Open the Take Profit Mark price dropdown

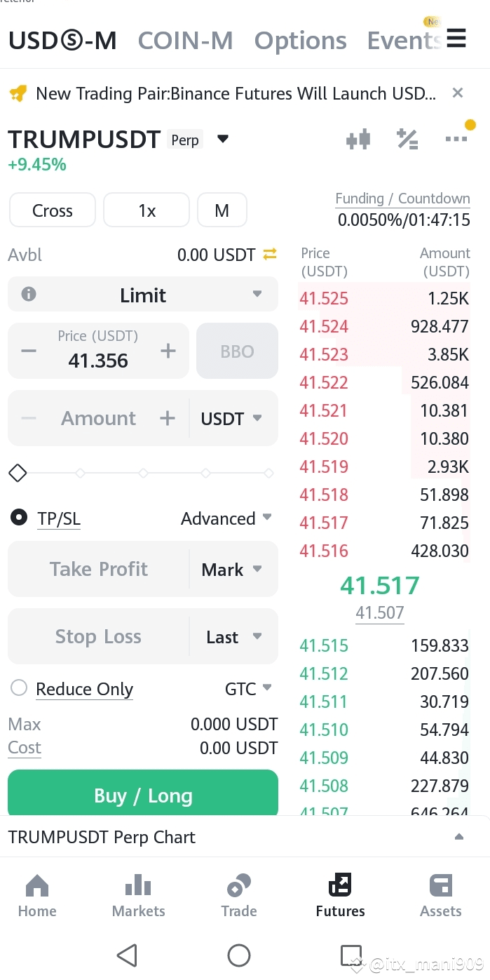click(x=232, y=570)
